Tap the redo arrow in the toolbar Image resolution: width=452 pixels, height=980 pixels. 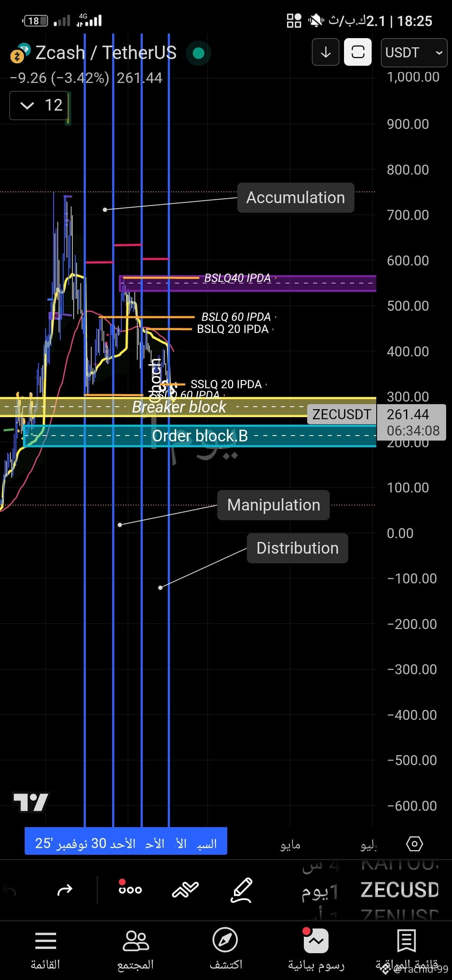(64, 890)
